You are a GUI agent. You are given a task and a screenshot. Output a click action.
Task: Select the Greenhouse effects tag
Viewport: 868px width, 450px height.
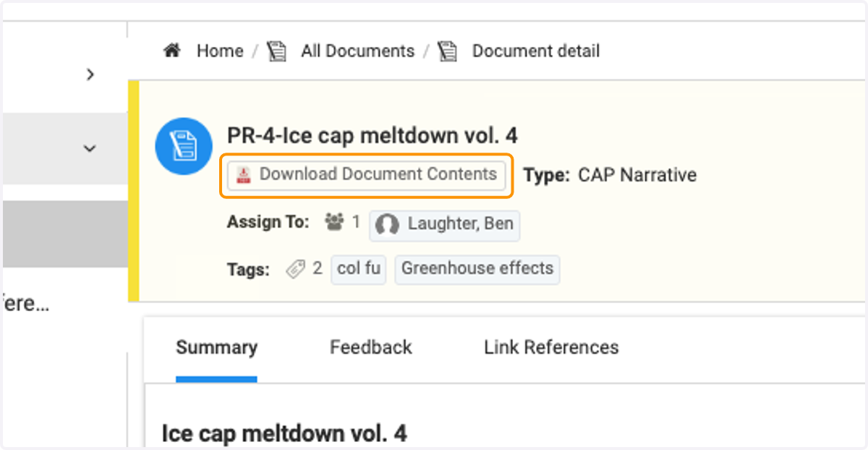click(477, 268)
